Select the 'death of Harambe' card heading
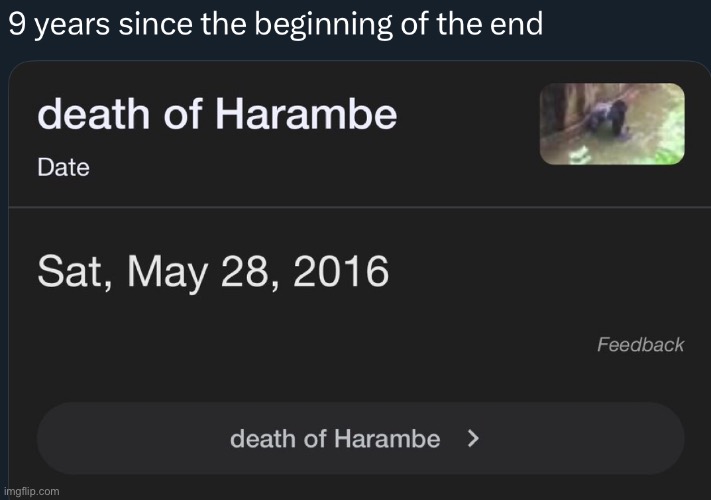This screenshot has width=711, height=500. [x=217, y=116]
